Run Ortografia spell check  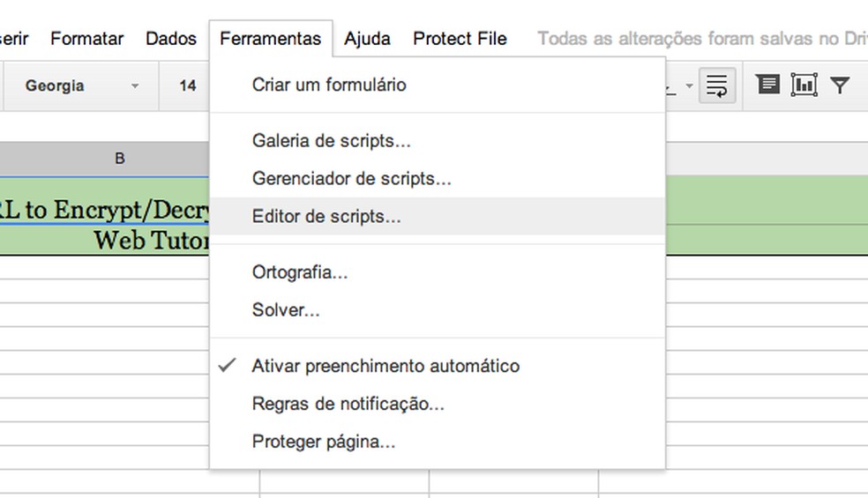click(300, 272)
